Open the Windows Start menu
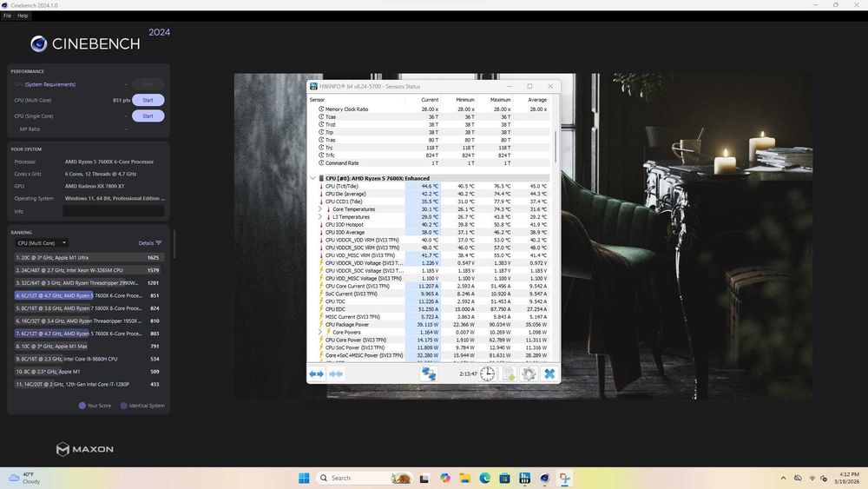This screenshot has width=868, height=489. pyautogui.click(x=304, y=478)
